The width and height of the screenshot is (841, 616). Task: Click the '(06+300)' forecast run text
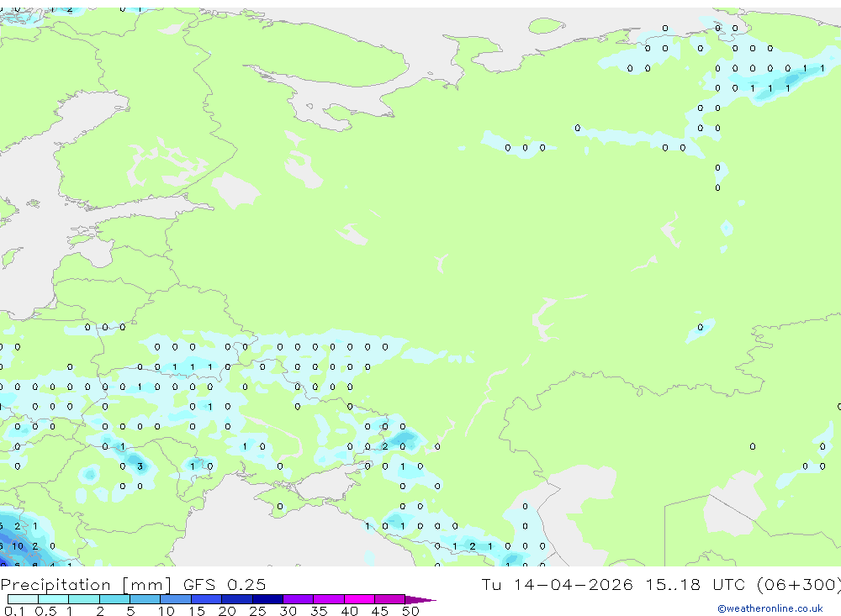point(799,584)
